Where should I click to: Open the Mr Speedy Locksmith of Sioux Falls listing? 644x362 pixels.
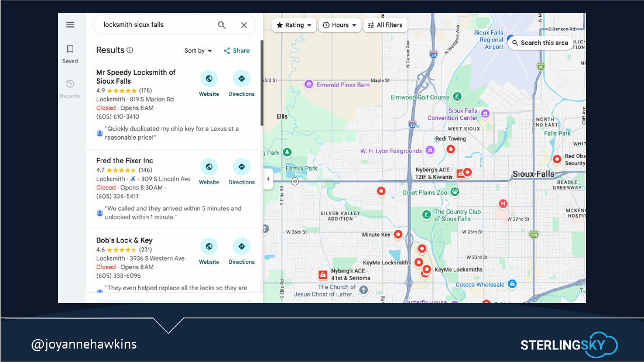pyautogui.click(x=136, y=77)
